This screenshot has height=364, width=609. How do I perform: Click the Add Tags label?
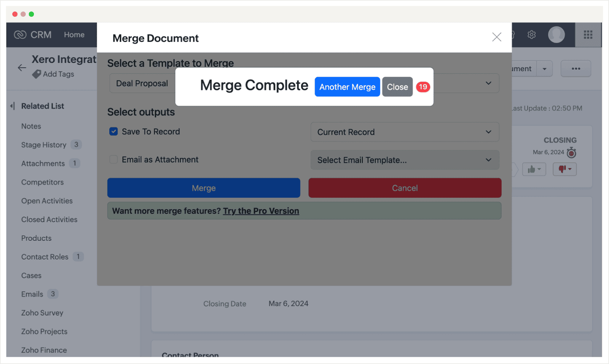click(59, 74)
